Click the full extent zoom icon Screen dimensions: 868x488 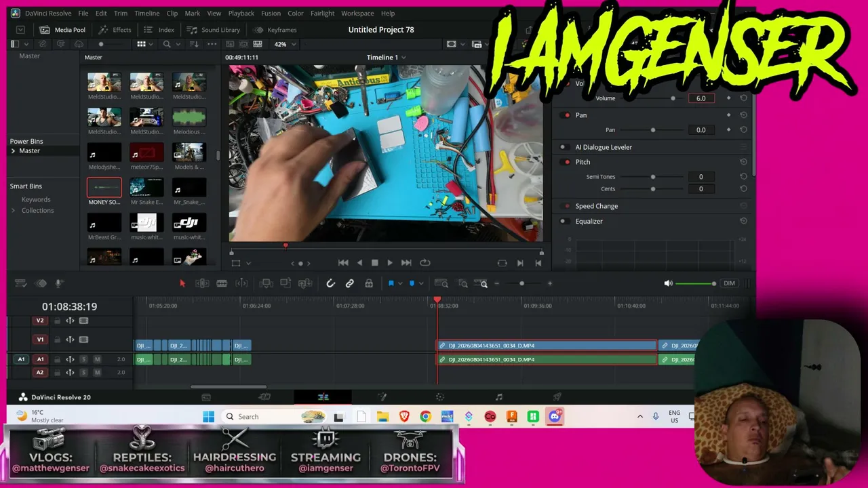point(441,283)
